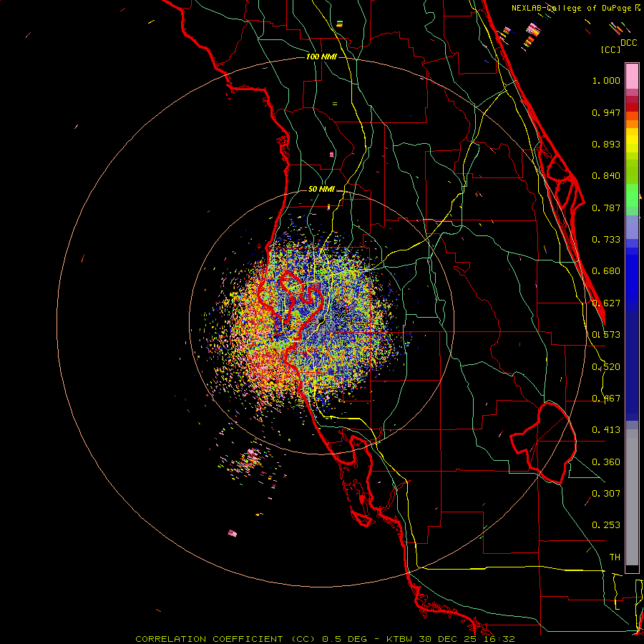Image resolution: width=644 pixels, height=644 pixels.
Task: Click the DCC label above the color bar
Action: point(628,43)
